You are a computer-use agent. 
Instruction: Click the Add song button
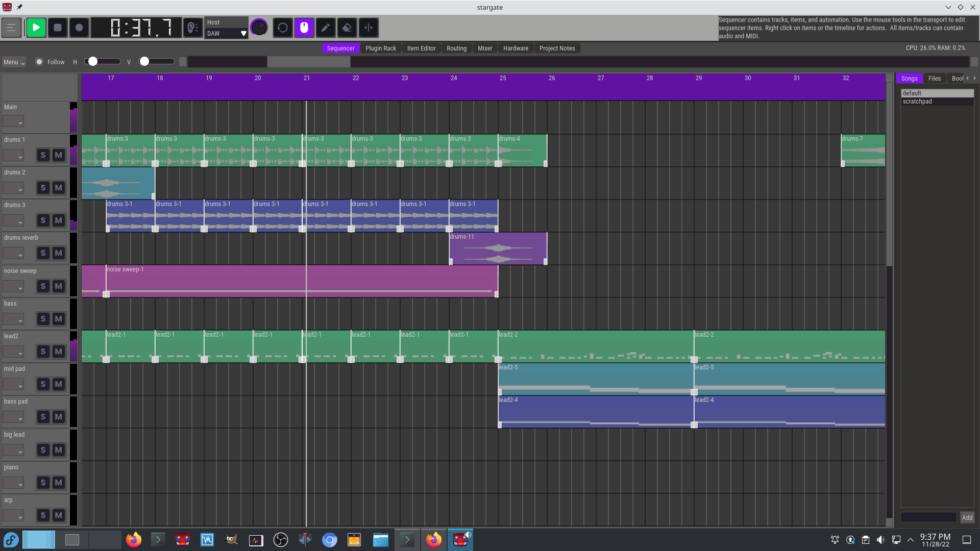click(x=967, y=517)
